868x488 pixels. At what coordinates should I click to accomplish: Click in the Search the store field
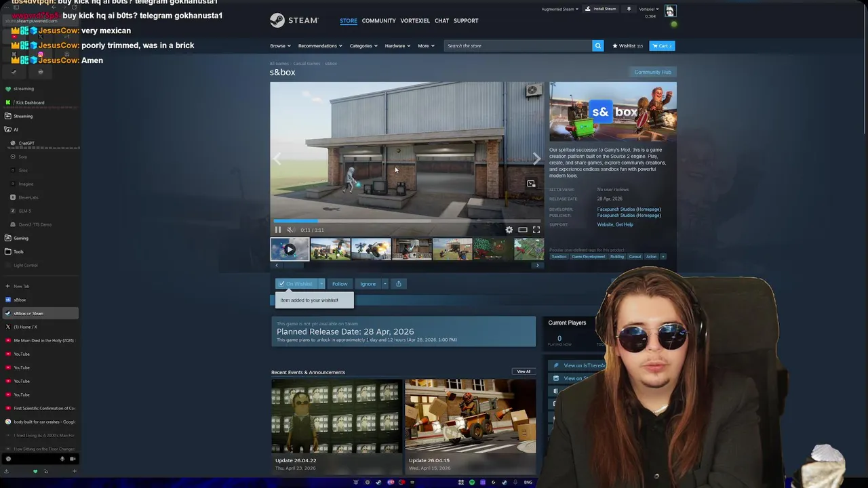tap(518, 45)
